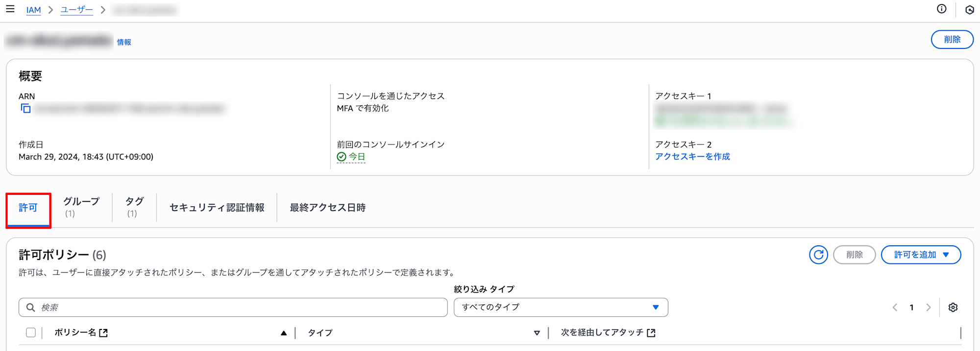
Task: Switch to the タグ tab
Action: click(x=134, y=207)
